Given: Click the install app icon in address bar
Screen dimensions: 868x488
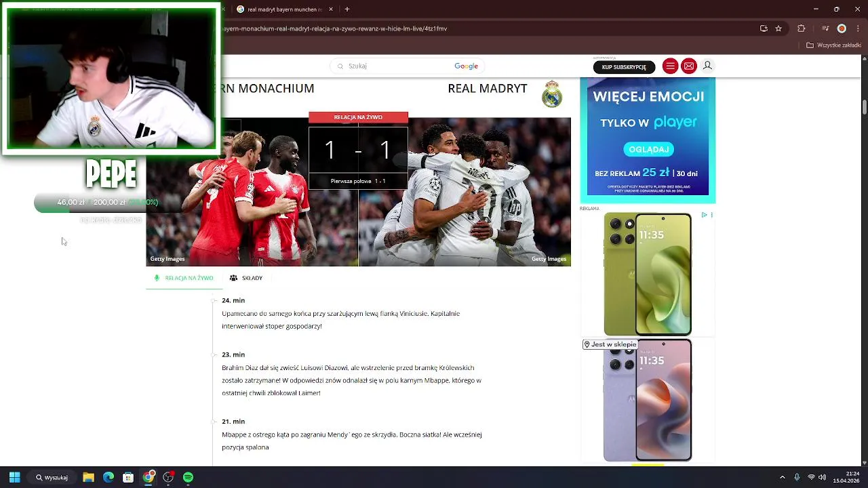Looking at the screenshot, I should [764, 28].
